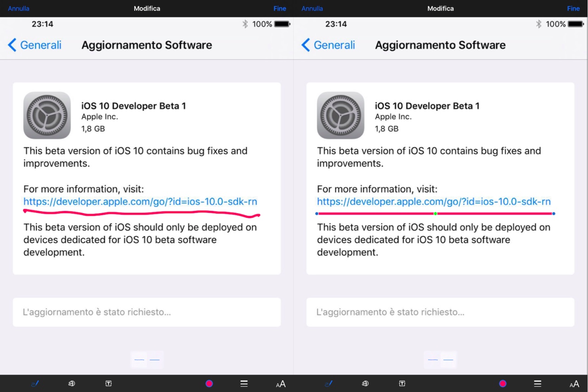Tap Fine in the left editor

pos(280,8)
